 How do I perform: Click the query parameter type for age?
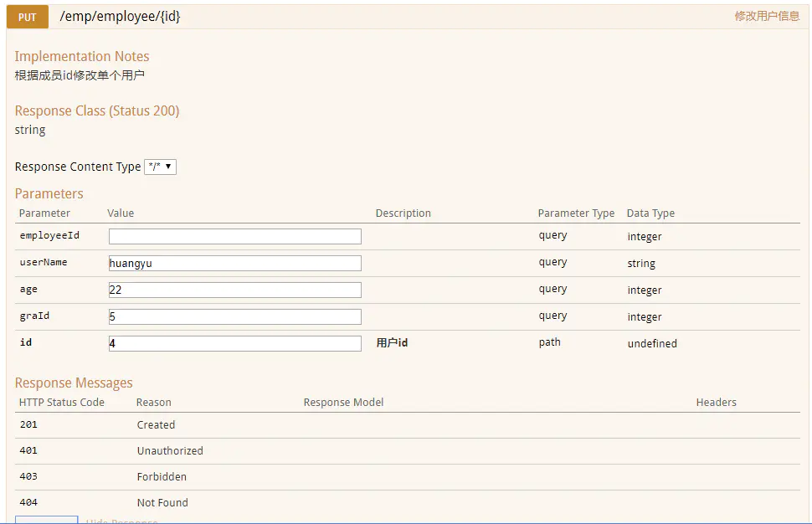[x=552, y=289]
